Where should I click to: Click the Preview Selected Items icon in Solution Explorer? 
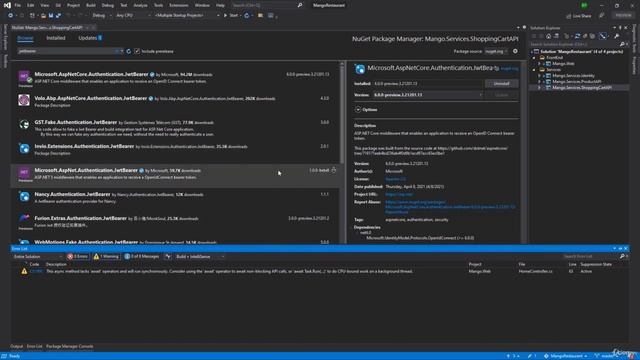tap(603, 36)
